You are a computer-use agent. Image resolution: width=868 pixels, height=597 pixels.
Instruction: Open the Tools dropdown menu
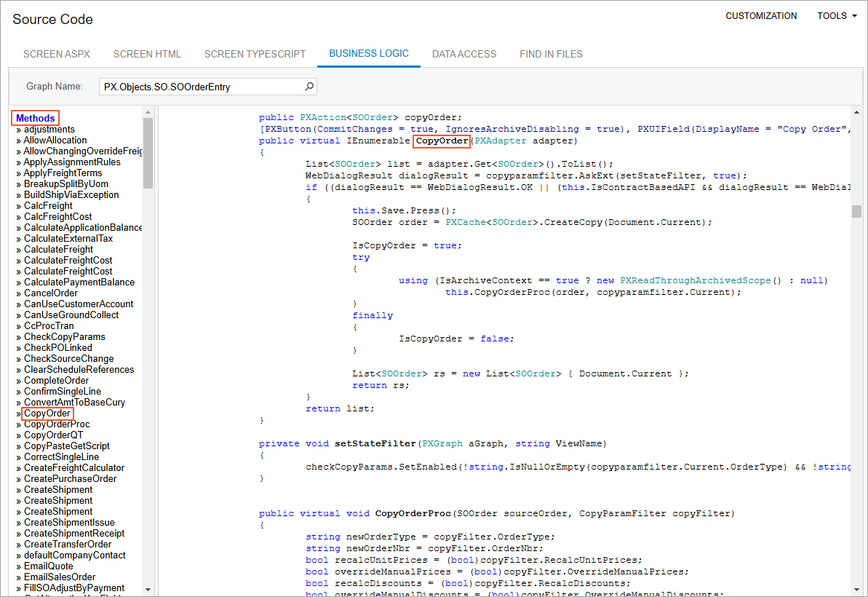click(x=837, y=16)
